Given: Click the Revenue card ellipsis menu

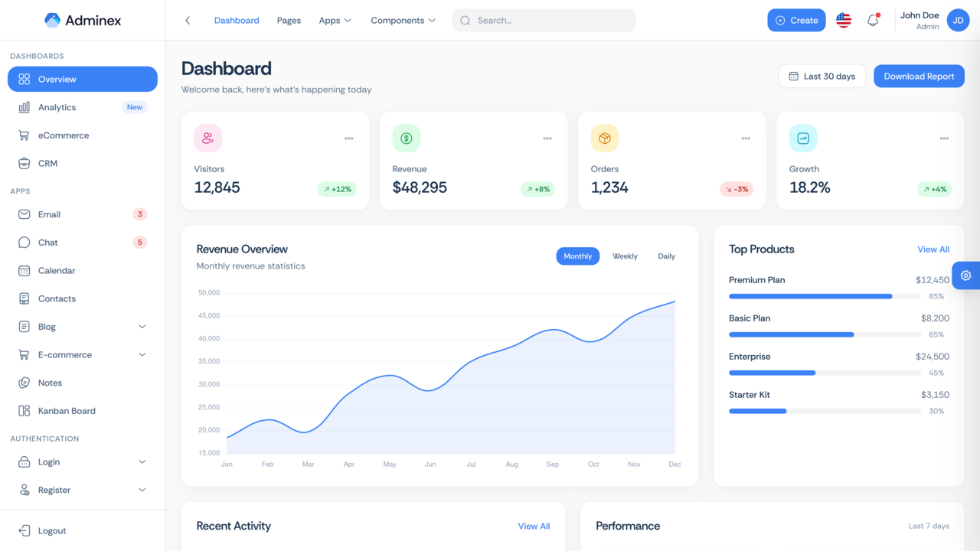Looking at the screenshot, I should pos(547,139).
